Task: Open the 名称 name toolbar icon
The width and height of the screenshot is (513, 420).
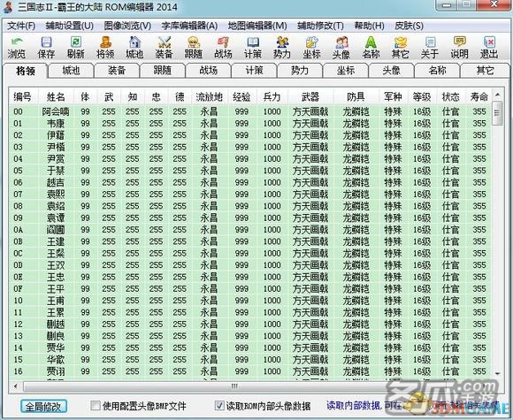Action: coord(371,48)
